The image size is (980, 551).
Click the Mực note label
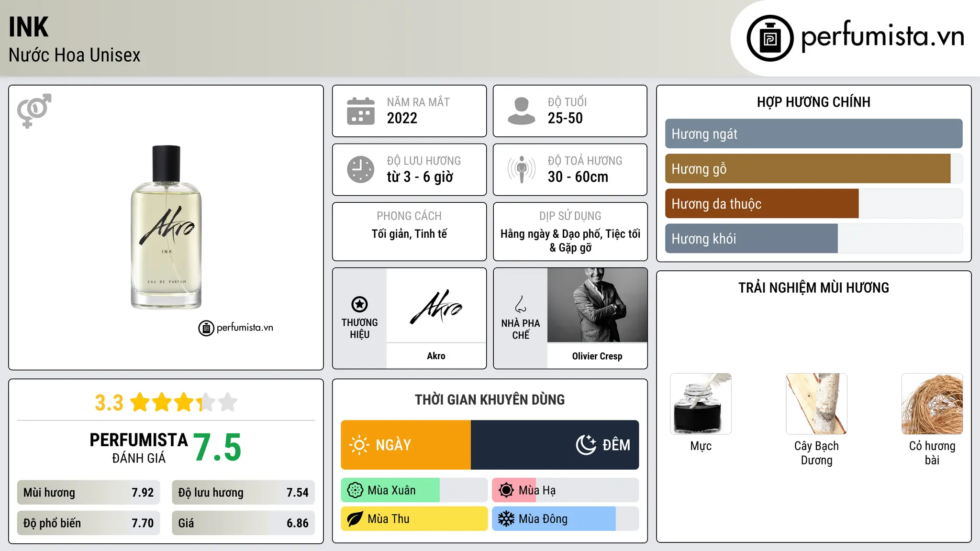701,446
